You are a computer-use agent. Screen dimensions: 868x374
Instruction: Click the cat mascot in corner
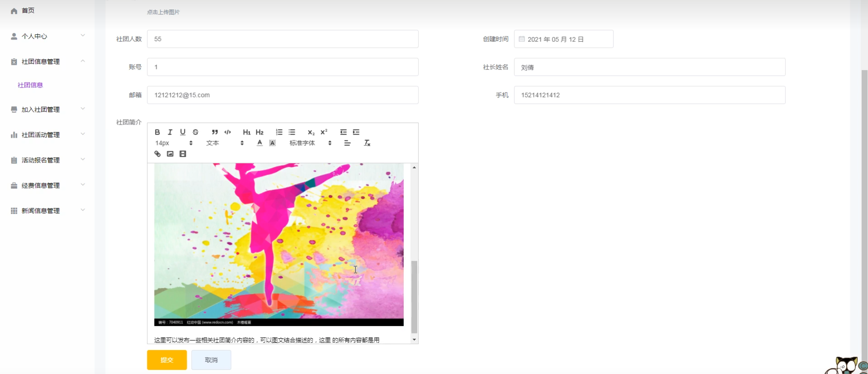(x=845, y=365)
